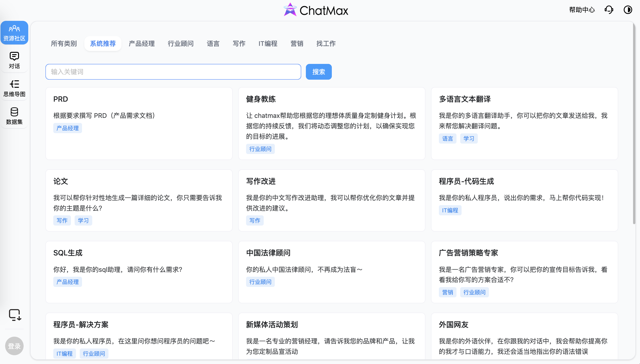
Task: Open the 对话 chat section
Action: 14,60
